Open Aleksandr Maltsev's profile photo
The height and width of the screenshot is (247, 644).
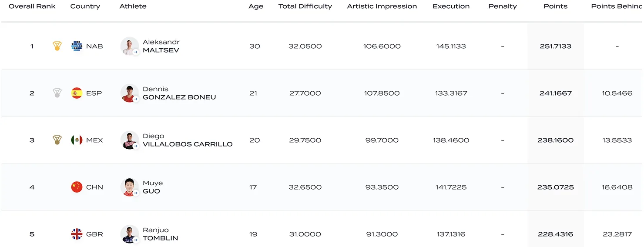click(x=130, y=46)
